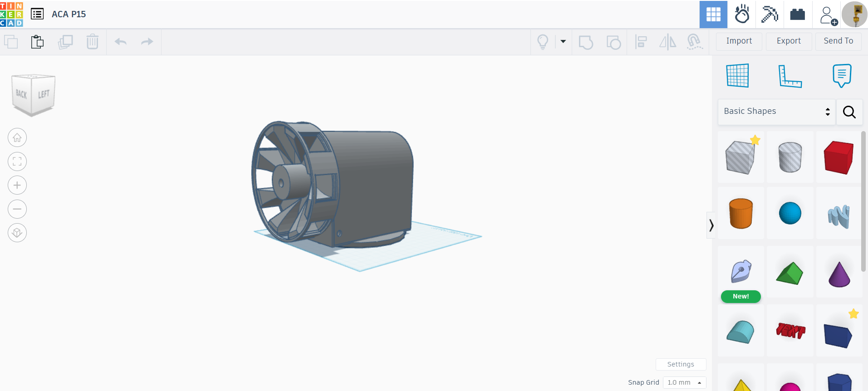Collapse the shapes panel with the chevron
The height and width of the screenshot is (391, 868).
tap(711, 225)
